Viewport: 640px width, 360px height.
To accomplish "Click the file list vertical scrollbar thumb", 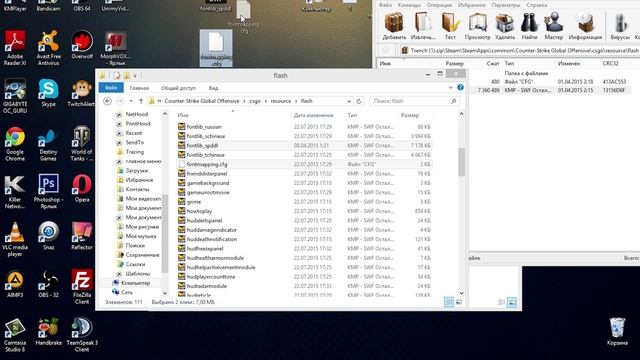I will click(461, 162).
